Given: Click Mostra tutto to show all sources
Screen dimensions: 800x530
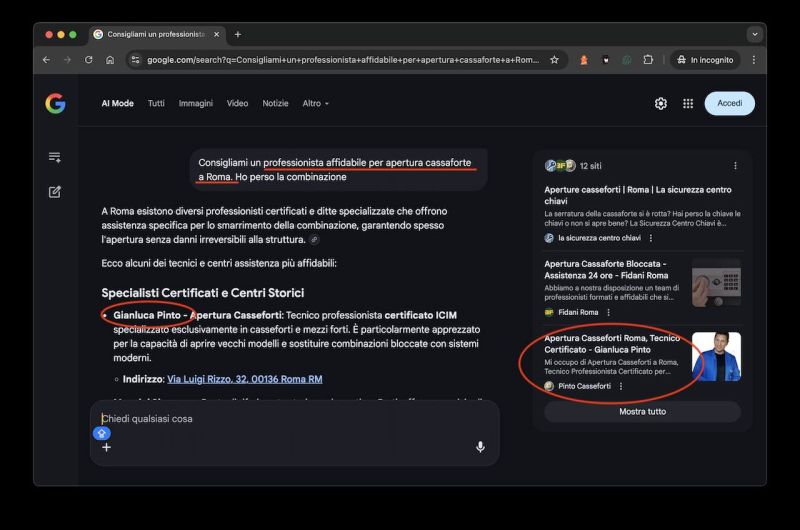Looking at the screenshot, I should [x=642, y=411].
